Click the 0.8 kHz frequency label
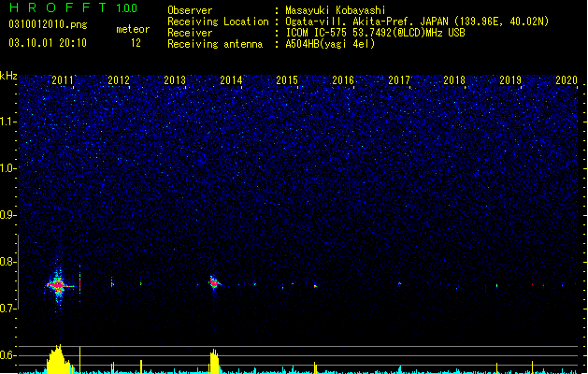 pos(8,262)
